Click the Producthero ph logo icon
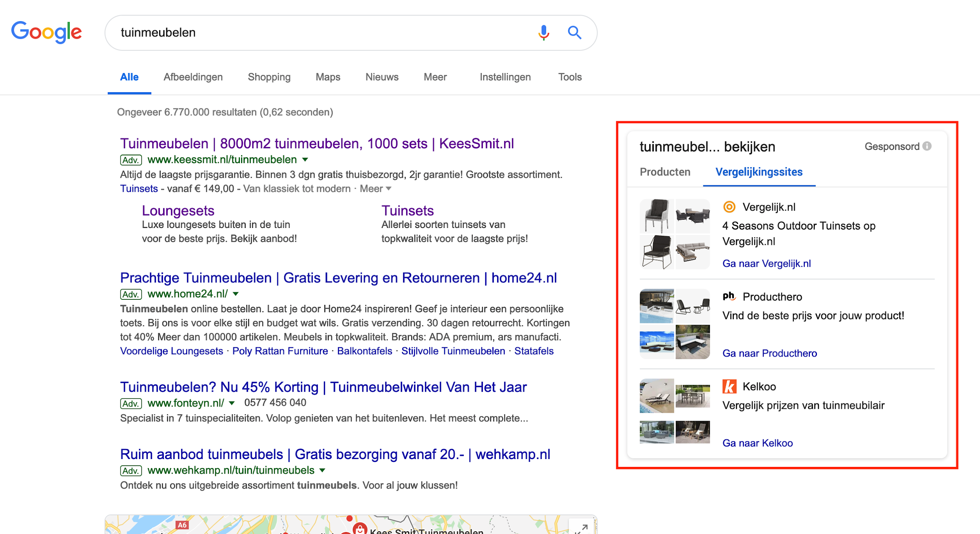The height and width of the screenshot is (534, 980). click(x=729, y=297)
